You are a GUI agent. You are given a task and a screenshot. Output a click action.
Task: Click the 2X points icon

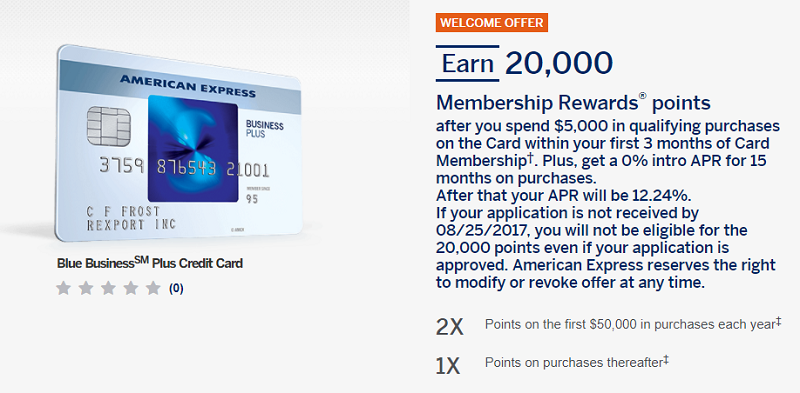click(x=449, y=327)
